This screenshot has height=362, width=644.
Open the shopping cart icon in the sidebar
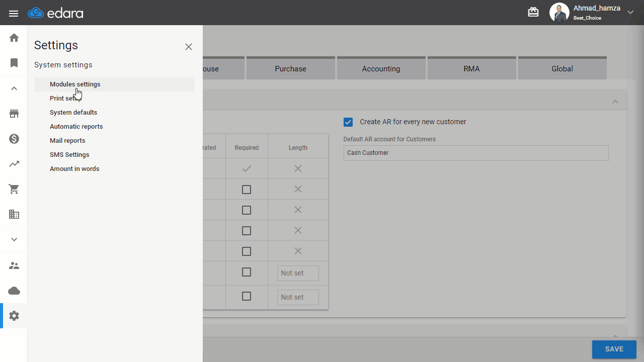tap(14, 189)
